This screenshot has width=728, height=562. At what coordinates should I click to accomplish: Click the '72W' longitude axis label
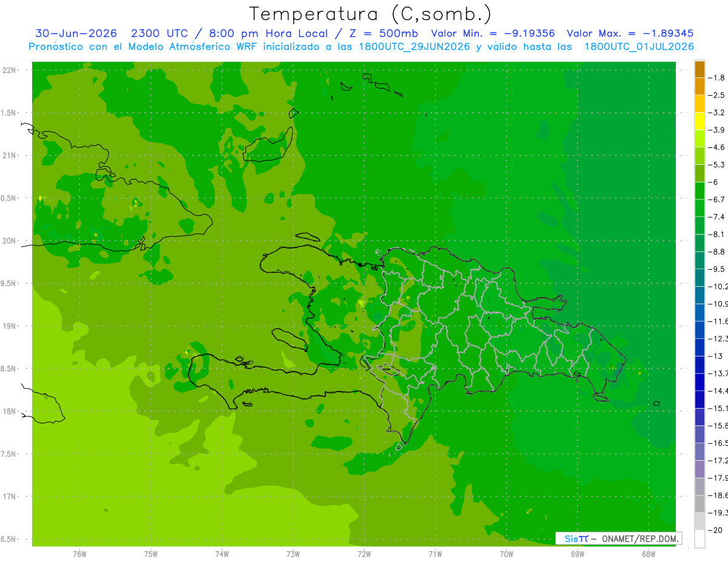[x=364, y=554]
